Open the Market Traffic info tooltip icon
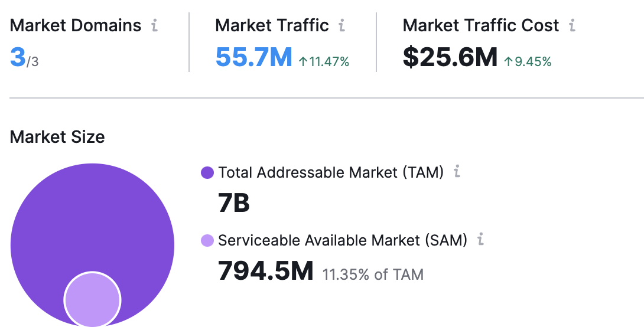Image resolution: width=644 pixels, height=327 pixels. pos(341,26)
